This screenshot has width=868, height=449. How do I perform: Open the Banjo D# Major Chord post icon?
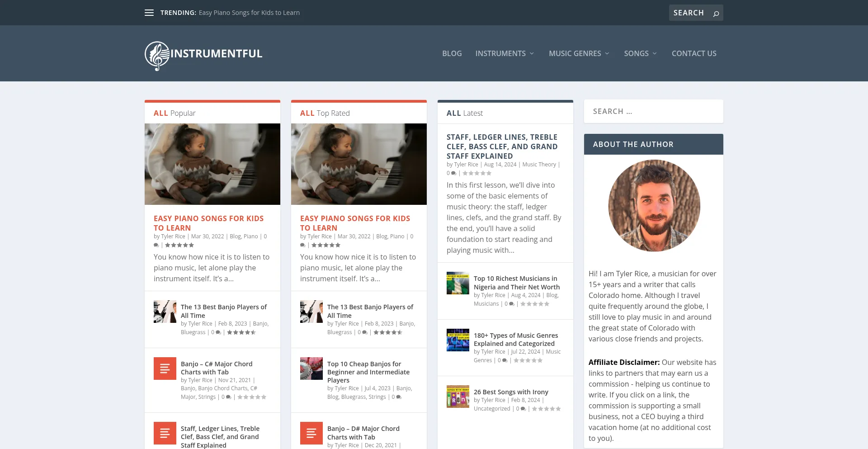311,433
